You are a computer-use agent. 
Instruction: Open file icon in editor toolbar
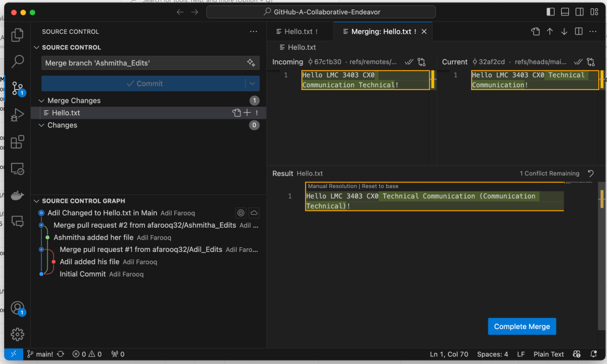535,31
